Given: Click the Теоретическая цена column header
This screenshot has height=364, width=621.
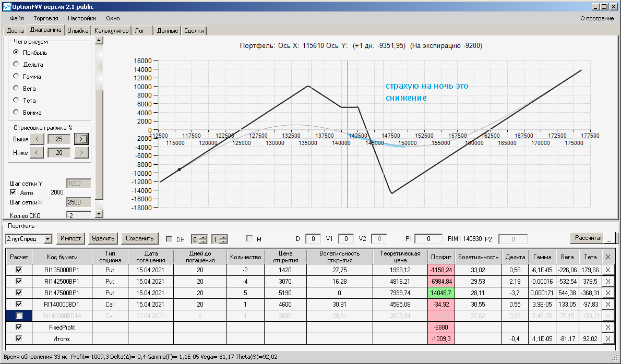Looking at the screenshot, I should (x=400, y=257).
